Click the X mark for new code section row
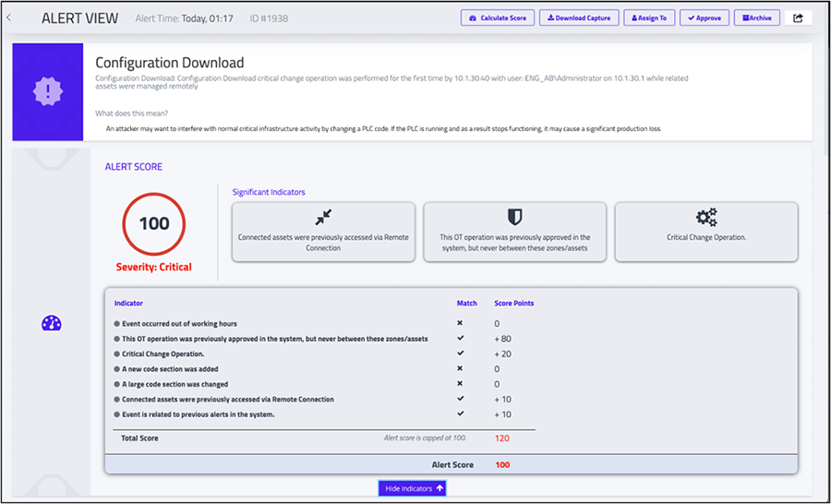Viewport: 831px width, 504px height. (460, 368)
